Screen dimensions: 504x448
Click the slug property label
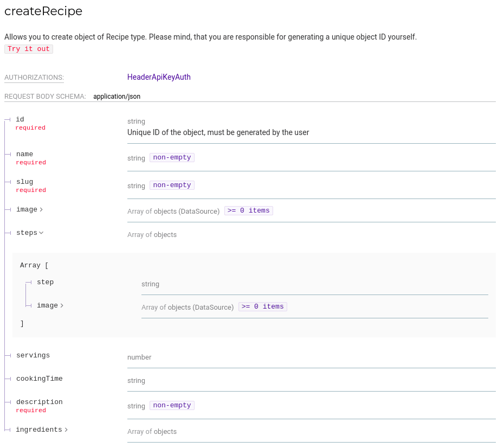coord(25,182)
